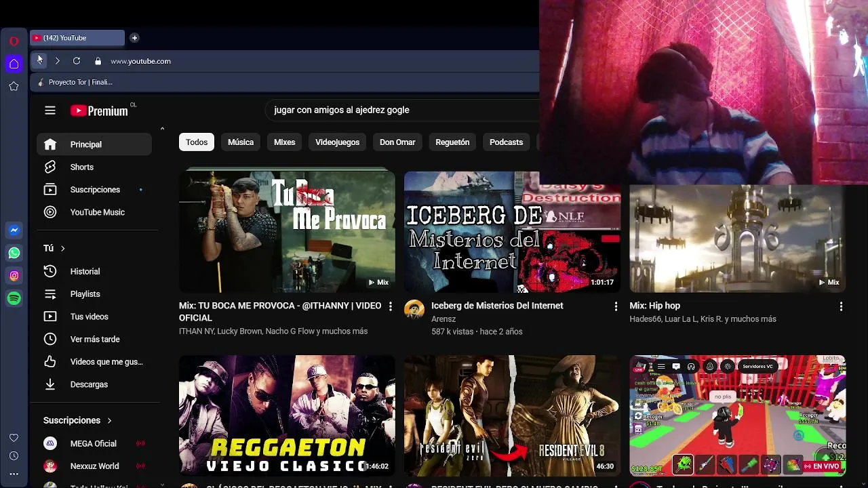The image size is (868, 488).
Task: Go back with the browser back arrow
Action: [x=40, y=61]
